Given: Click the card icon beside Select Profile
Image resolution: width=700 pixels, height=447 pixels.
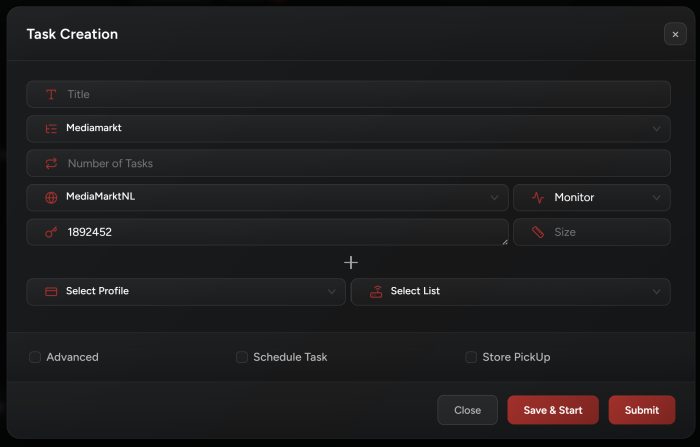Looking at the screenshot, I should pyautogui.click(x=51, y=292).
